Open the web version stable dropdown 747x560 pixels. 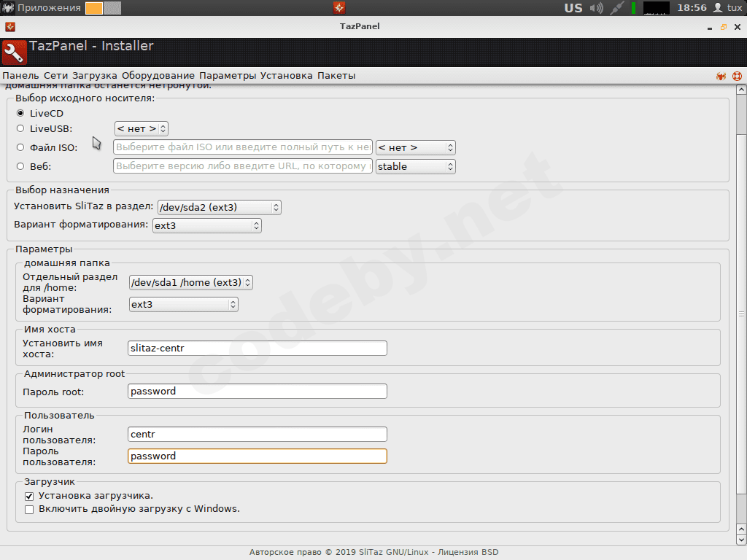[415, 167]
